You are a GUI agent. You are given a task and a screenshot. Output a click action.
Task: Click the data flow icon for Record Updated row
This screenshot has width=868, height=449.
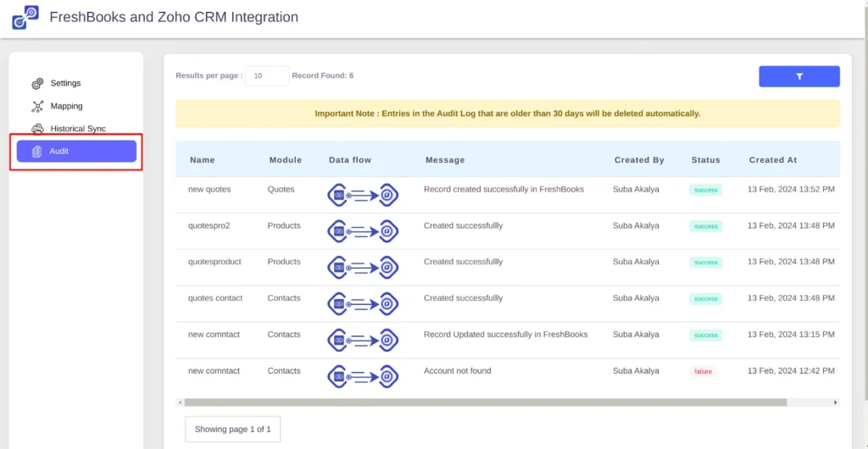[x=363, y=341]
